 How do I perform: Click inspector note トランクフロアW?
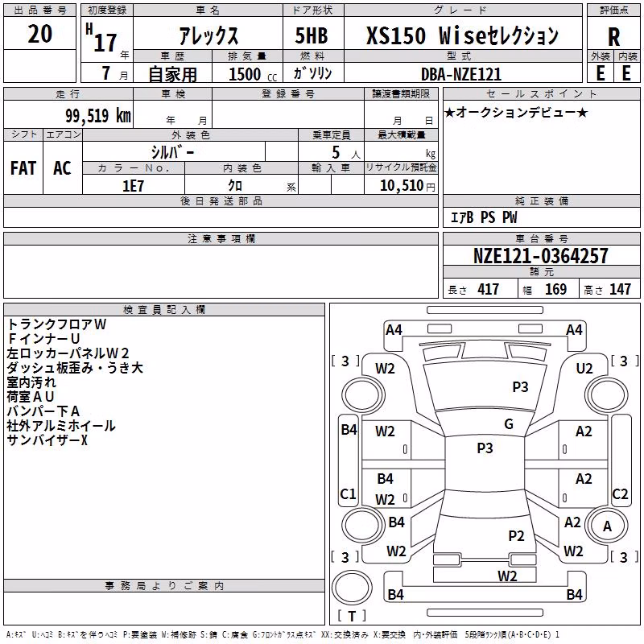[56, 324]
